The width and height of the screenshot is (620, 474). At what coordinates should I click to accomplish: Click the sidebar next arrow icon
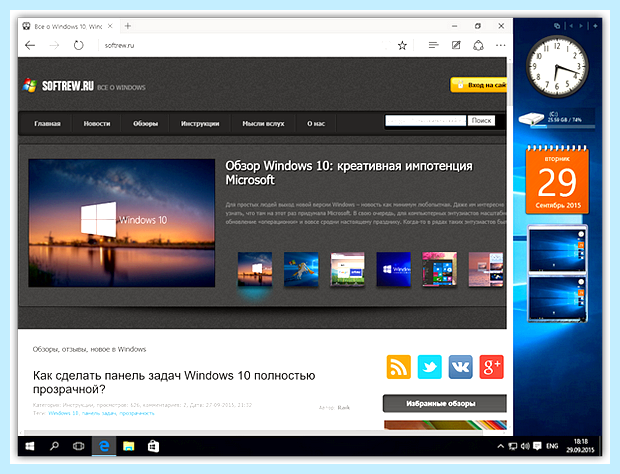[x=581, y=26]
